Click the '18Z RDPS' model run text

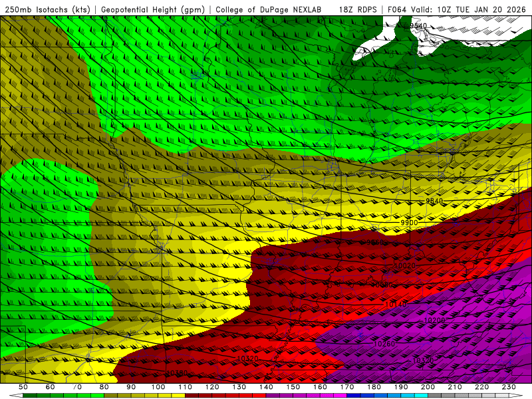click(x=358, y=9)
